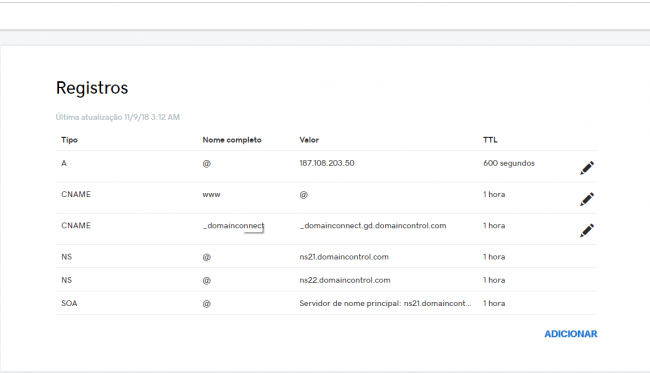Edit the www CNAME record pencil icon
650x373 pixels.
(587, 199)
